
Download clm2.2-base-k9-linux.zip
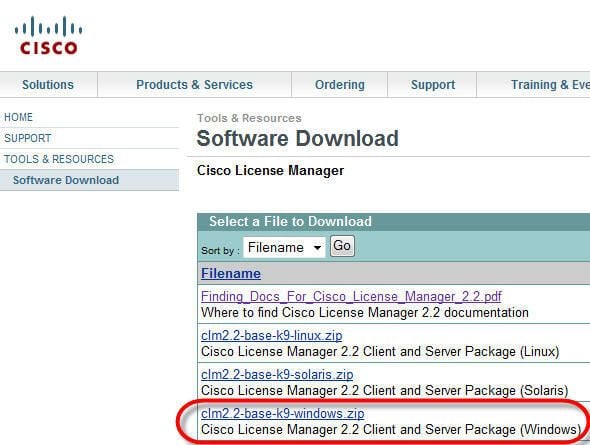coord(272,335)
